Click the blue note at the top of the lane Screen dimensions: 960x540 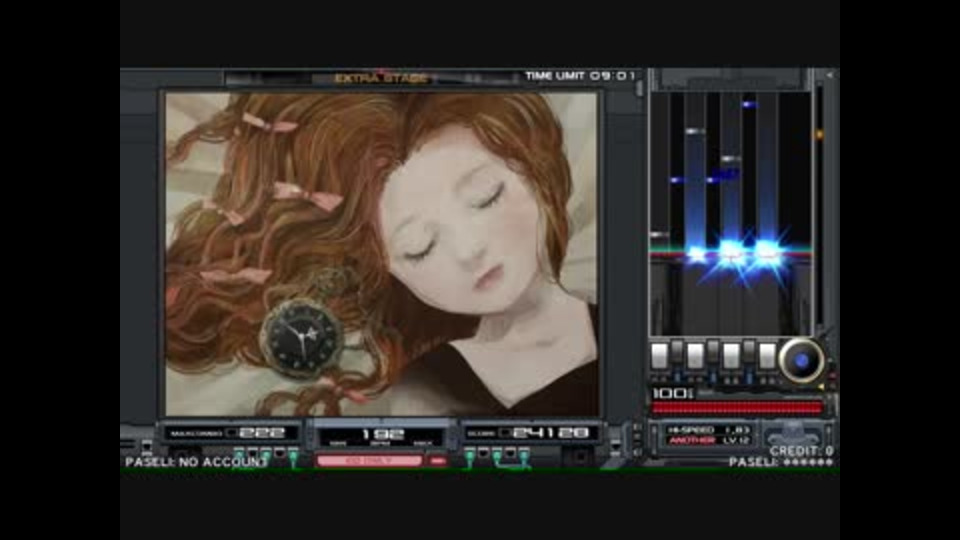pyautogui.click(x=749, y=105)
